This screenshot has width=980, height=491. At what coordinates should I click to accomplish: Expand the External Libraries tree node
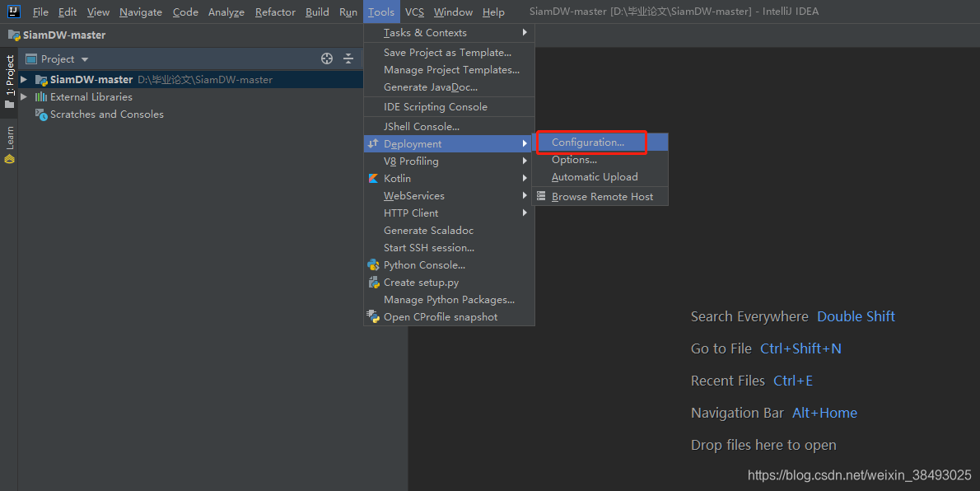point(24,97)
